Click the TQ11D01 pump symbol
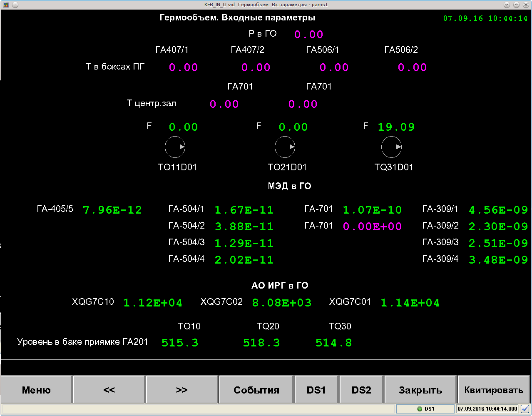This screenshot has width=532, height=416. [175, 147]
